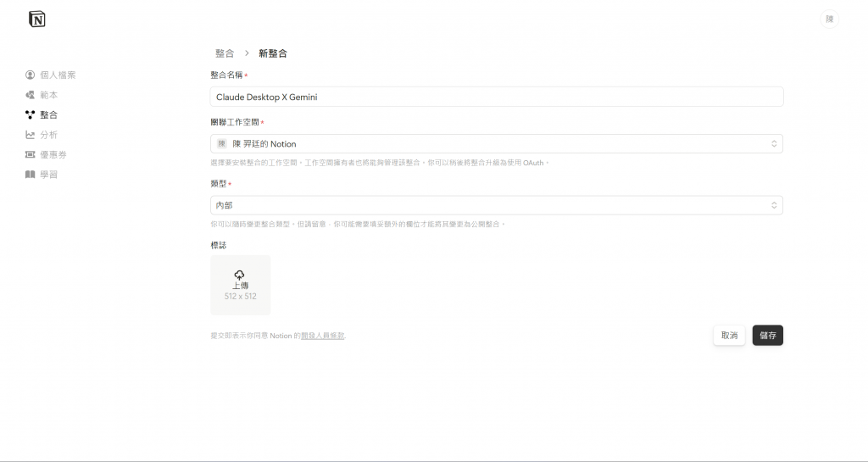The image size is (868, 462).
Task: Click the breadcrumb chevron separator
Action: [247, 53]
